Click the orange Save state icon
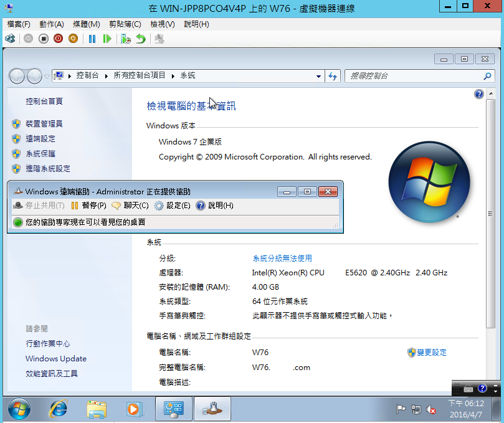 tap(74, 39)
